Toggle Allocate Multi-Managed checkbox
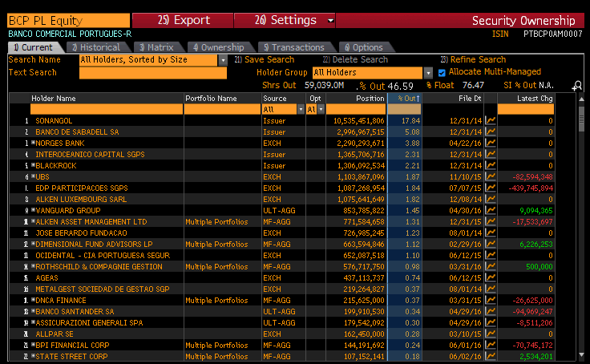The image size is (590, 364). [442, 73]
